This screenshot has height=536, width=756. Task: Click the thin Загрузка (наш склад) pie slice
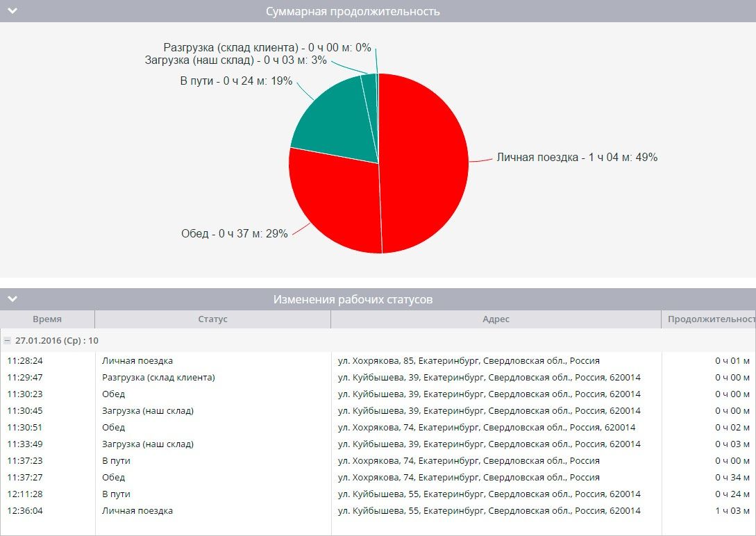click(370, 97)
